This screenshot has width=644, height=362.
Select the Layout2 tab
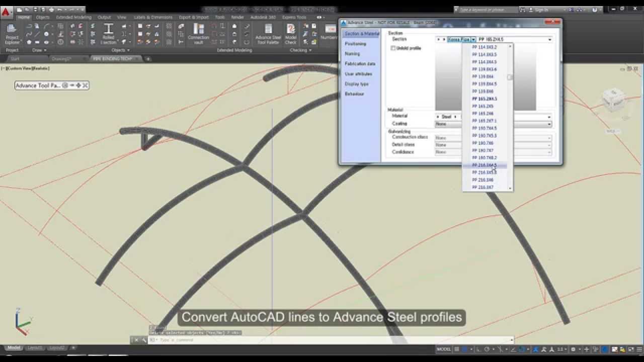click(x=57, y=347)
